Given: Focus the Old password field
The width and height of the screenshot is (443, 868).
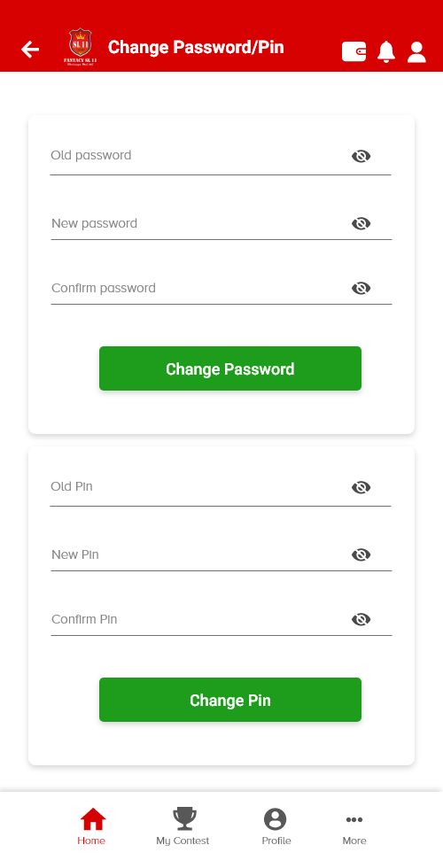Looking at the screenshot, I should click(221, 156).
